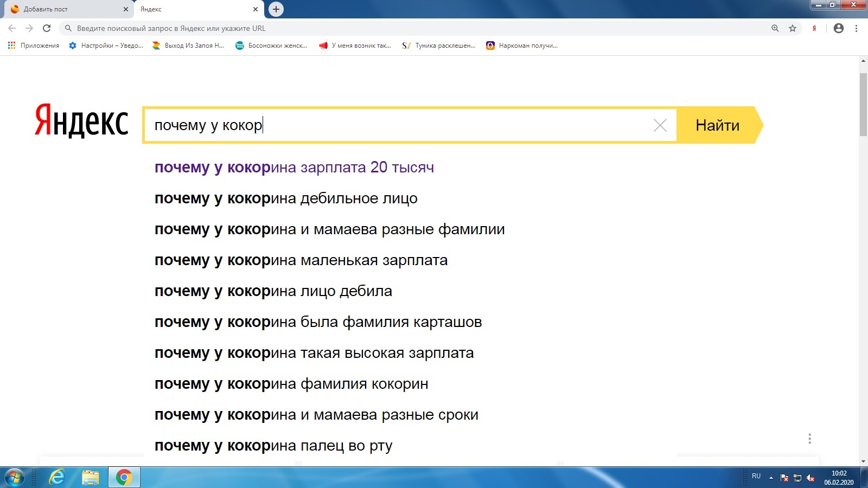
Task: Open the У меня возник так... bookmark
Action: click(355, 46)
